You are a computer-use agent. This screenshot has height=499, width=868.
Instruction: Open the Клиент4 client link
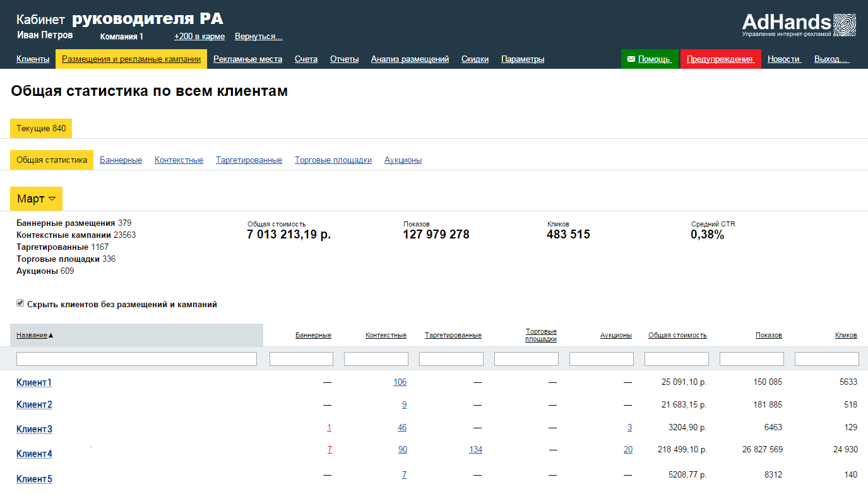34,454
